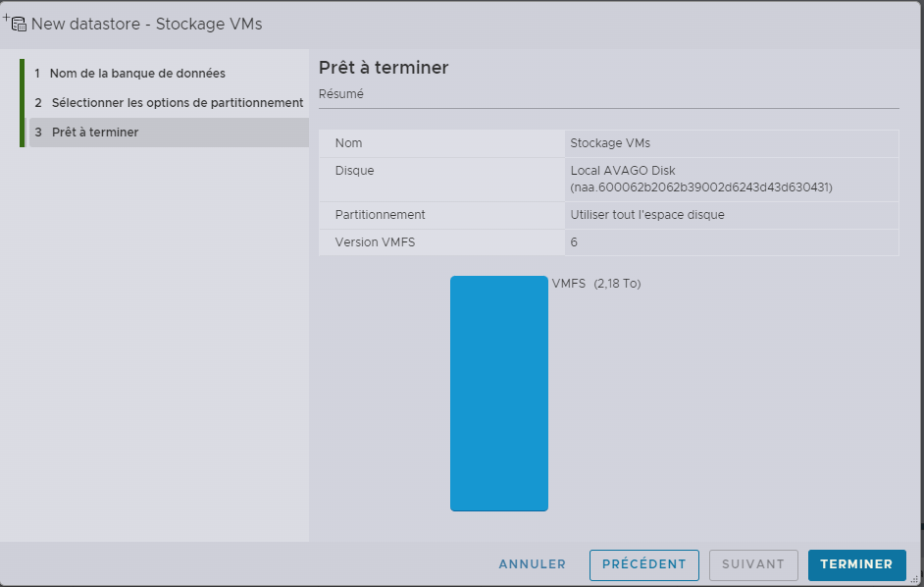Click the Résumé subheading
924x587 pixels.
(341, 95)
